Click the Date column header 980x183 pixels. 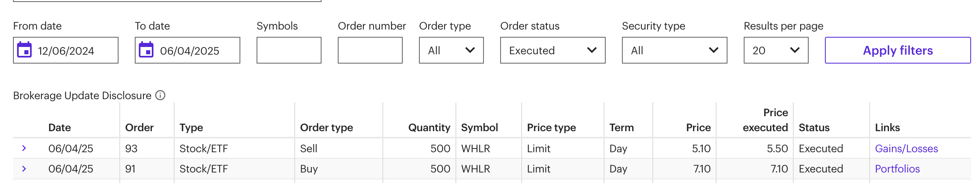(59, 128)
